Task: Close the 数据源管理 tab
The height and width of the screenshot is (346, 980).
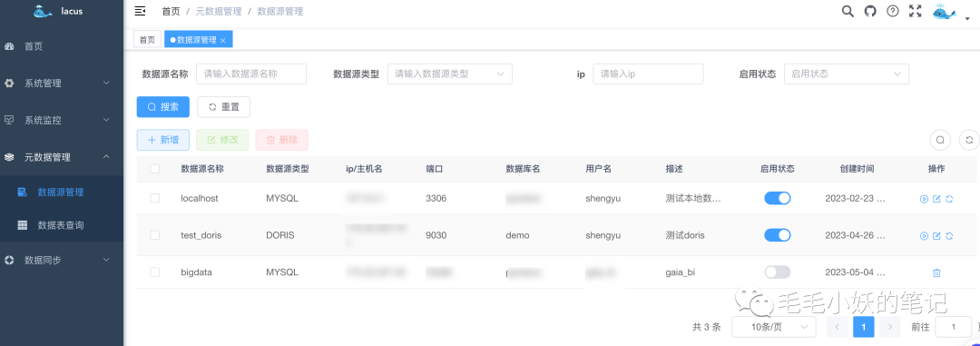Action: pyautogui.click(x=222, y=41)
